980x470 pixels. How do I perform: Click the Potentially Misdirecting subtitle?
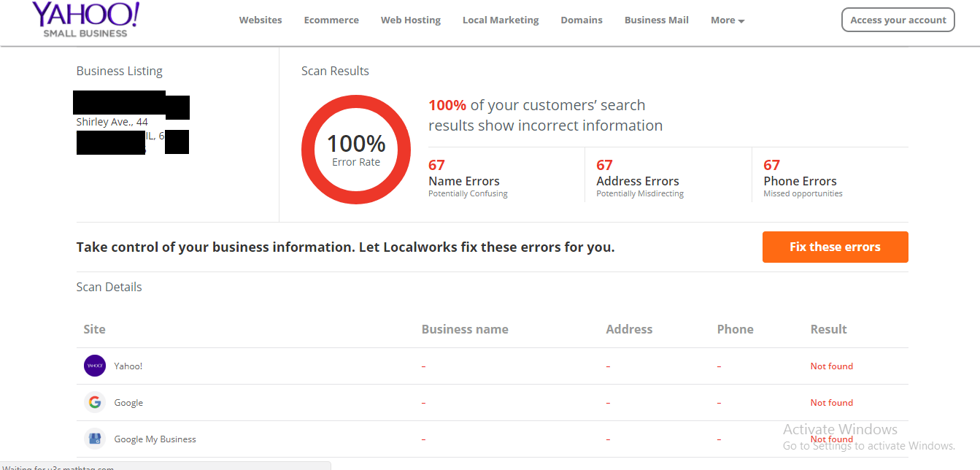(x=640, y=194)
